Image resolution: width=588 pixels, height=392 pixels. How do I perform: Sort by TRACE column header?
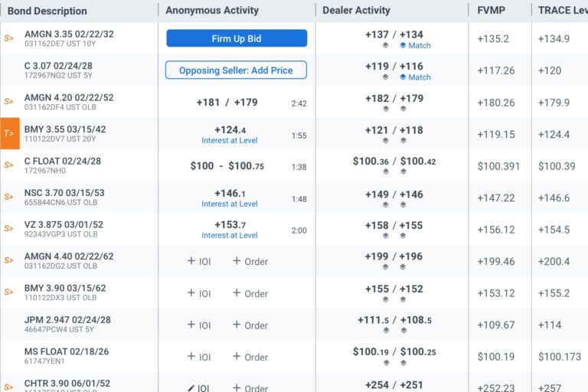point(563,10)
